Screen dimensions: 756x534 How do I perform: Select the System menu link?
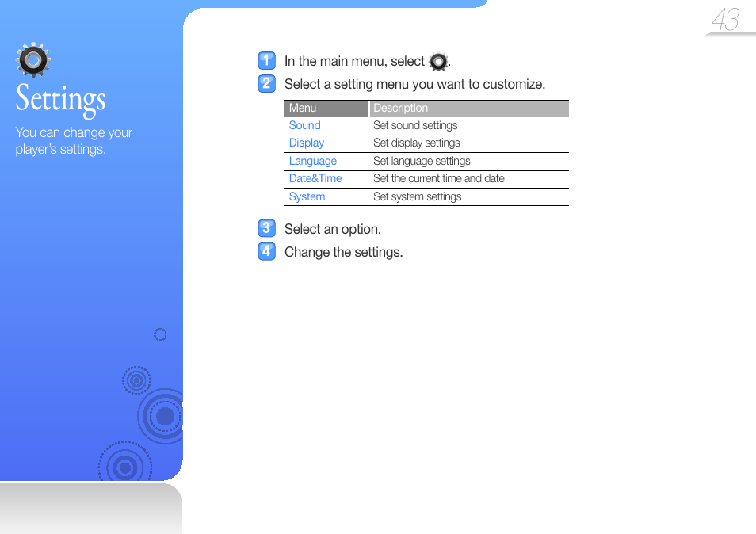(x=307, y=196)
